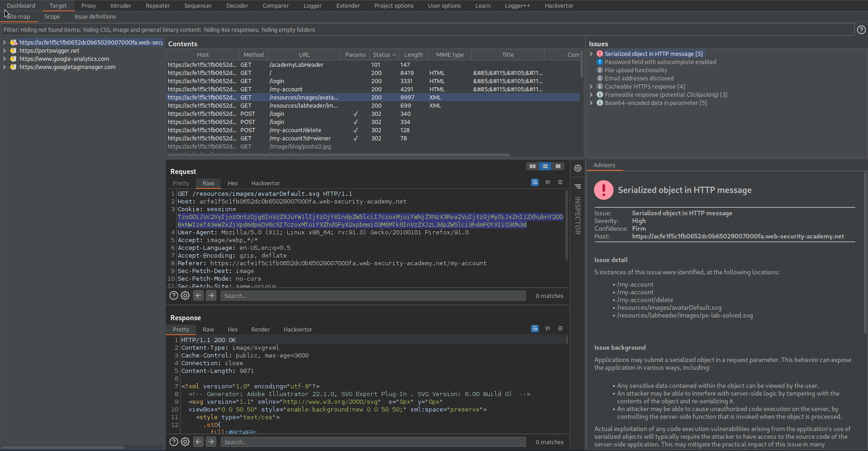Select the Password field with autocomplete enabled issue
Viewport: 868px width, 451px height.
pos(660,62)
